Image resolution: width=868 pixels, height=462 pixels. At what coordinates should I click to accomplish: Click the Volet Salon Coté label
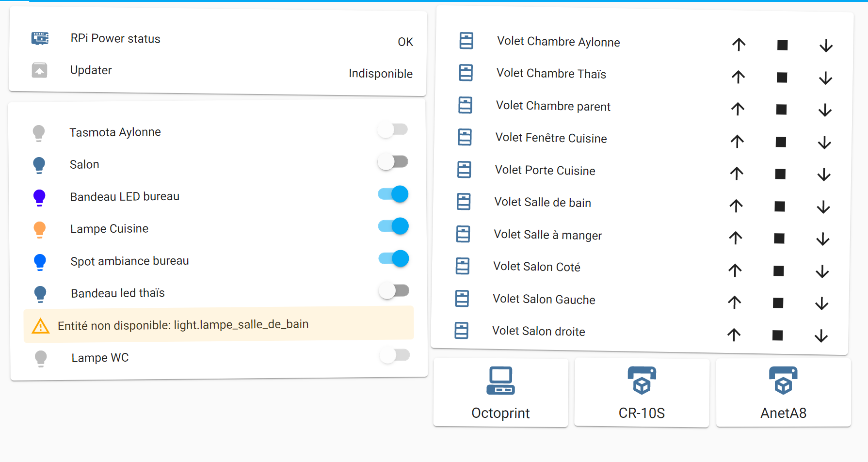[x=537, y=267]
